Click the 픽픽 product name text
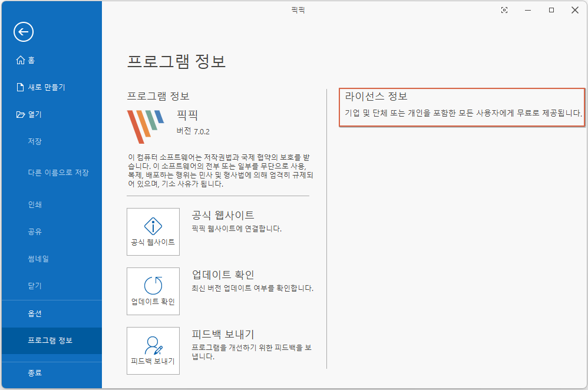588x390 pixels. (187, 115)
